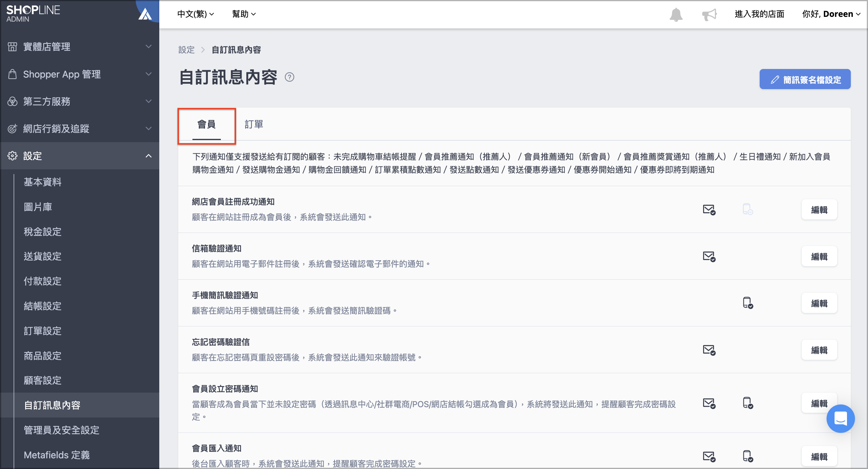868x469 pixels.
Task: Click the store icon next to 實體店管理
Action: click(x=12, y=46)
